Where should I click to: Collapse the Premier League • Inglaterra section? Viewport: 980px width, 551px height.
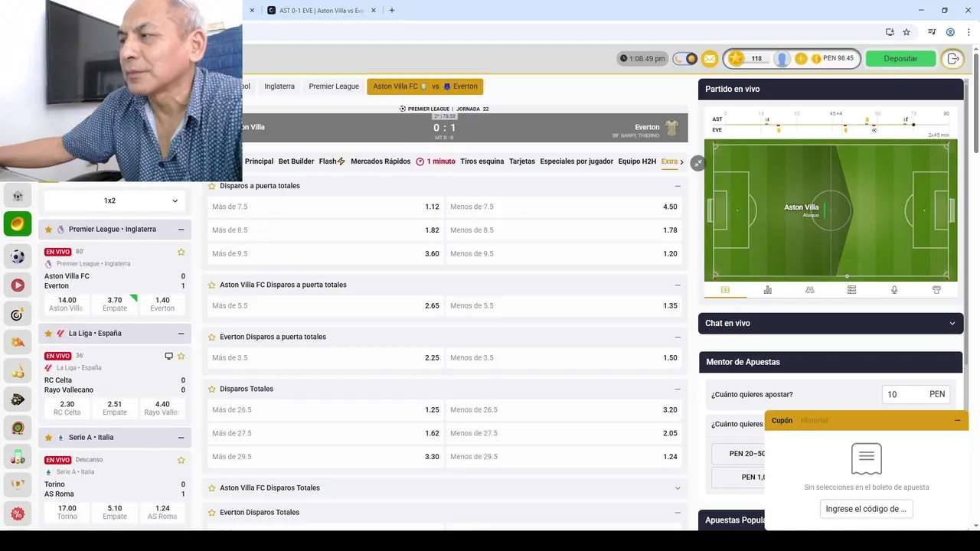181,230
